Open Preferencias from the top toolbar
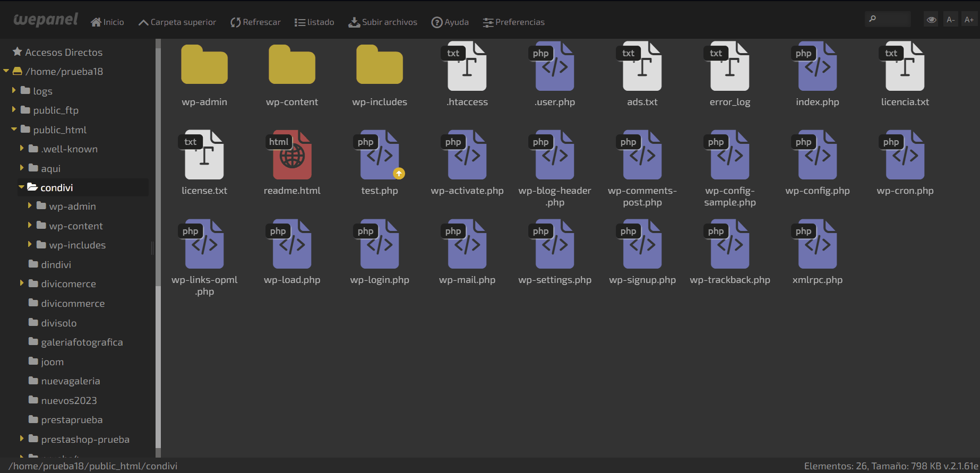 pos(513,22)
